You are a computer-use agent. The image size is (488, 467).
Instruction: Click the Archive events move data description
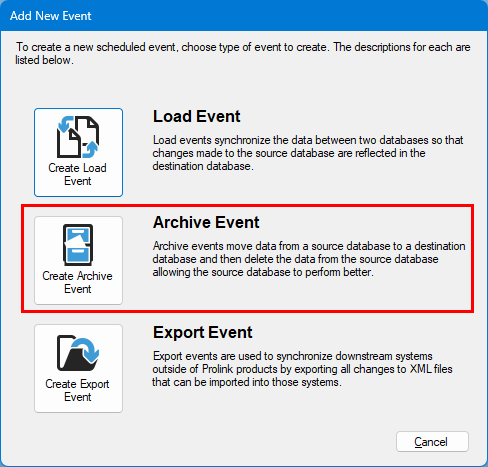tap(309, 259)
